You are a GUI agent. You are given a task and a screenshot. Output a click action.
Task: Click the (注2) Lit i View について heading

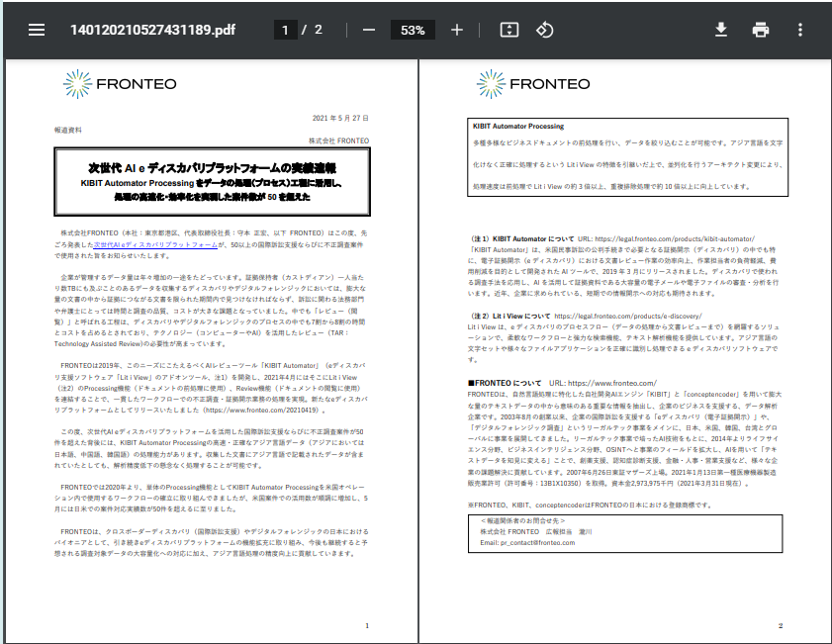(510, 316)
